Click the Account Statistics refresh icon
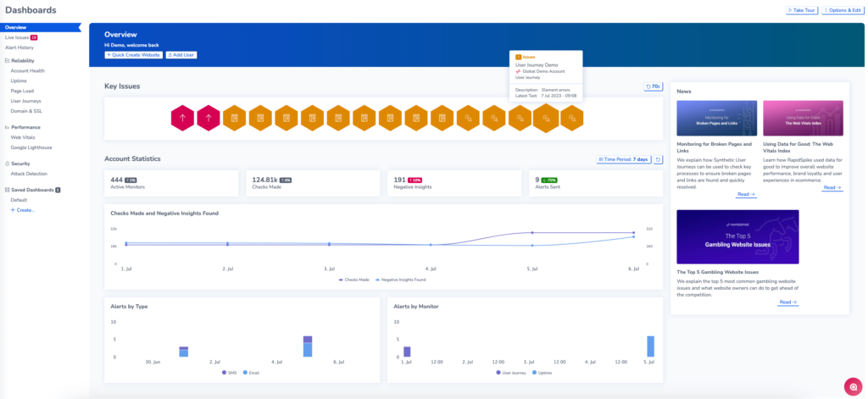 click(x=658, y=159)
